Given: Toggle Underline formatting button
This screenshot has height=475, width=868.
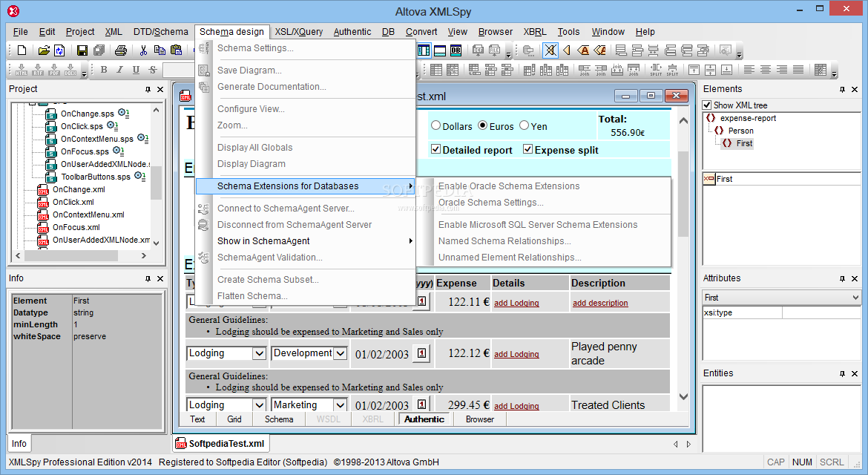Looking at the screenshot, I should [x=137, y=70].
